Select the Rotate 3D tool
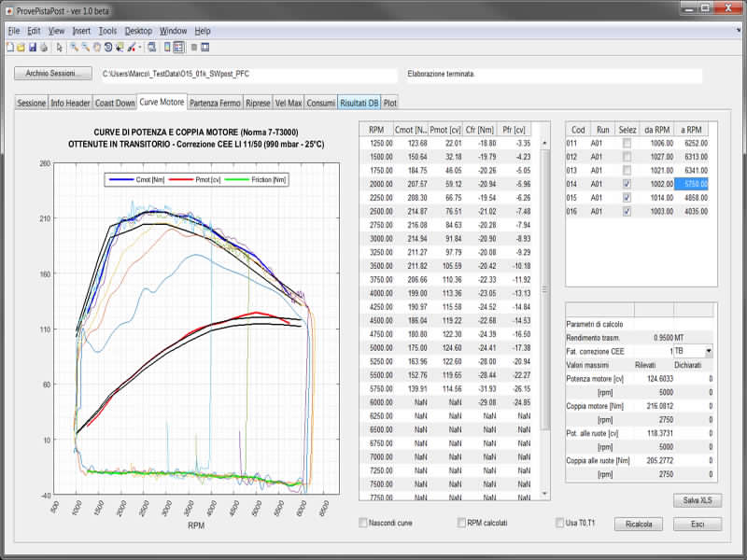Image resolution: width=747 pixels, height=560 pixels. (x=108, y=47)
